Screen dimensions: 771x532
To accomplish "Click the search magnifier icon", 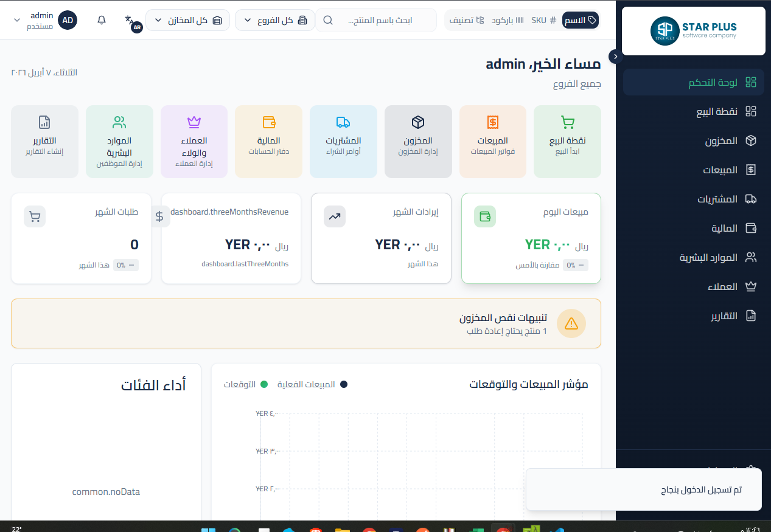I will click(328, 20).
